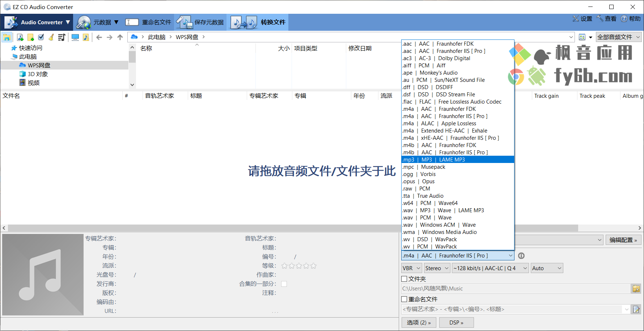Browse for output folder icon

coord(636,289)
